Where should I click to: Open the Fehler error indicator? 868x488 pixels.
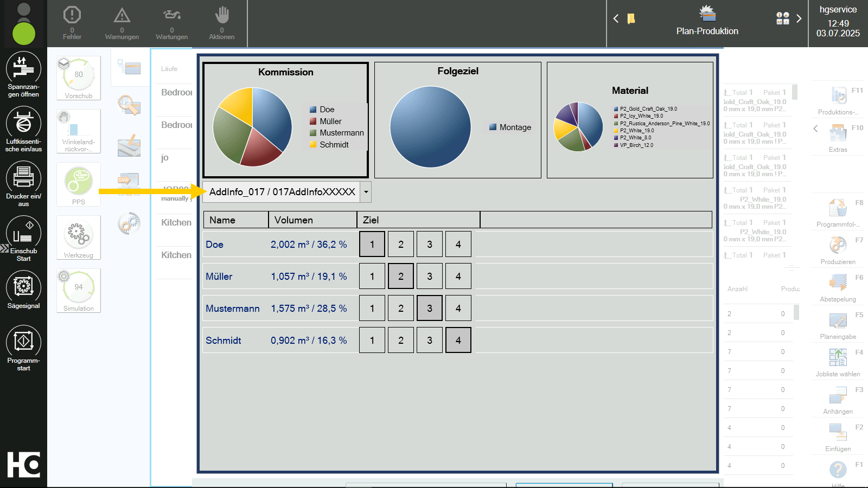coord(72,22)
